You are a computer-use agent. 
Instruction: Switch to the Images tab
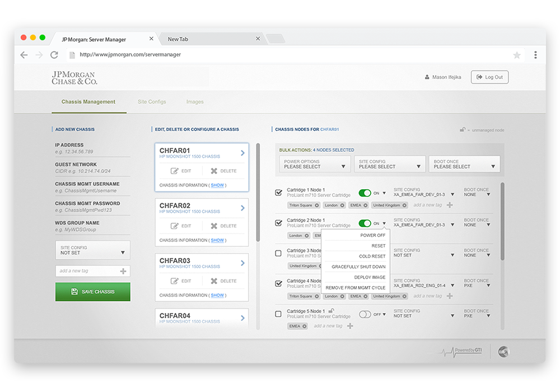(195, 102)
